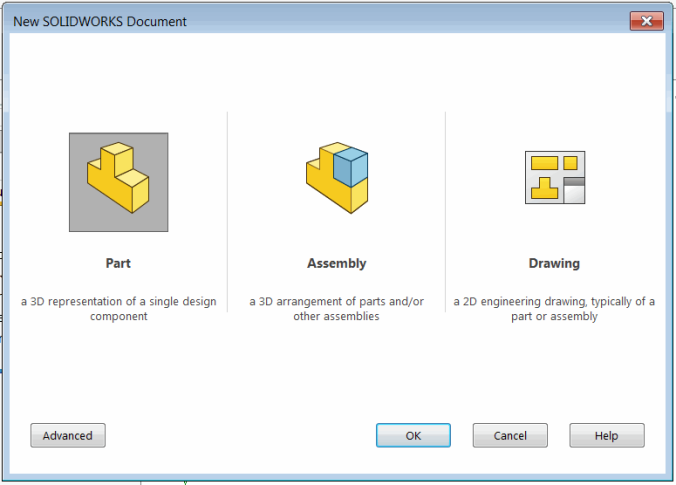The width and height of the screenshot is (676, 485).
Task: Click the bold Drawing label
Action: 554,264
